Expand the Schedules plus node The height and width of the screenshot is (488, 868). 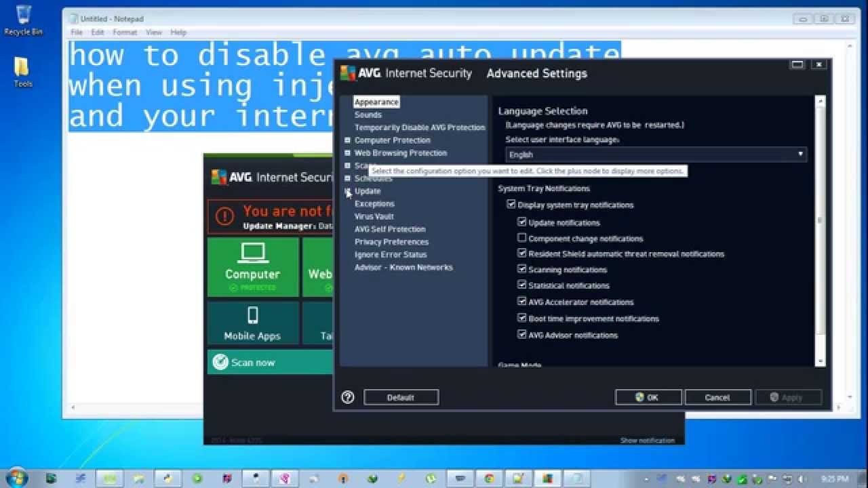(x=347, y=178)
